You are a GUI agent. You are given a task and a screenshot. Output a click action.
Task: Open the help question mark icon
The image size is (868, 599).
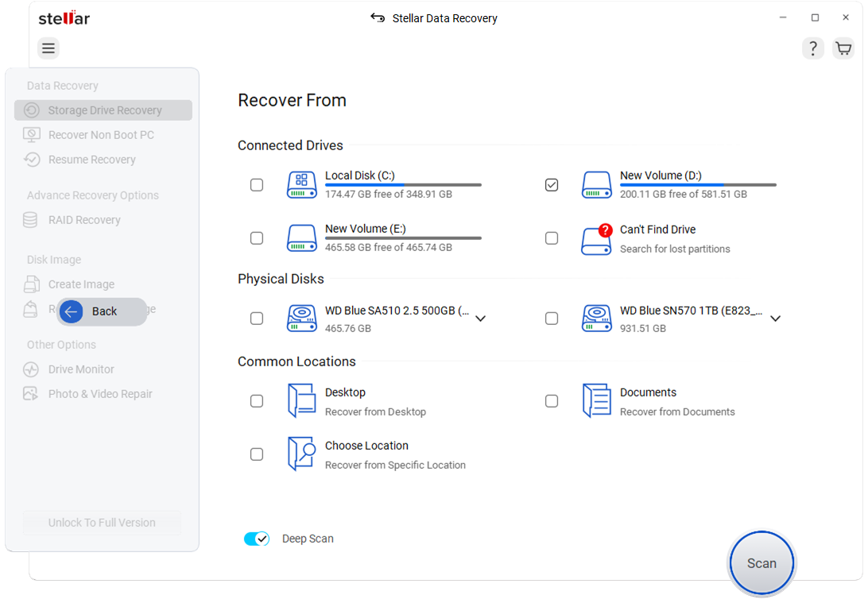tap(812, 48)
